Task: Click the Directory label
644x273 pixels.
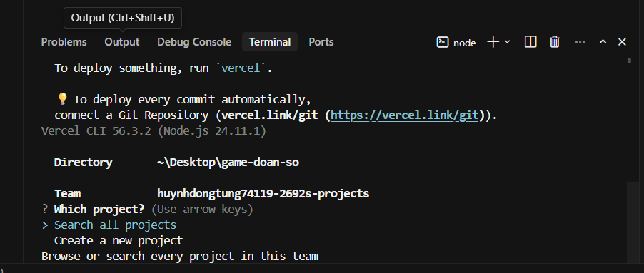Action: pyautogui.click(x=83, y=163)
